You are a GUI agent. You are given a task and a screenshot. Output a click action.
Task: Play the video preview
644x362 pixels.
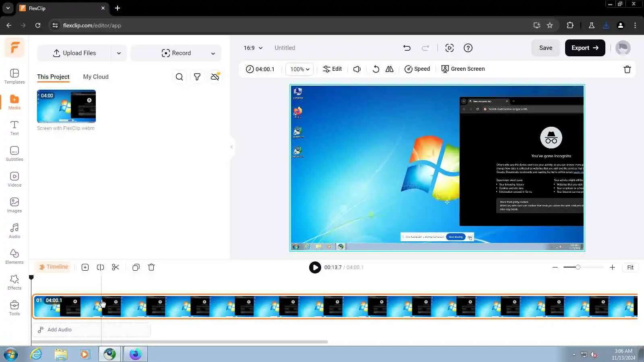tap(315, 267)
